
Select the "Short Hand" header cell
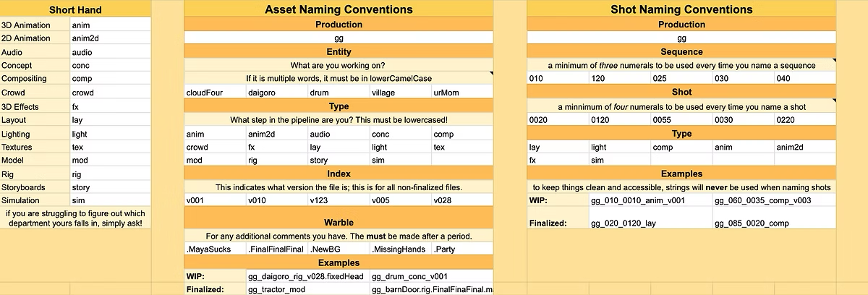(x=75, y=9)
